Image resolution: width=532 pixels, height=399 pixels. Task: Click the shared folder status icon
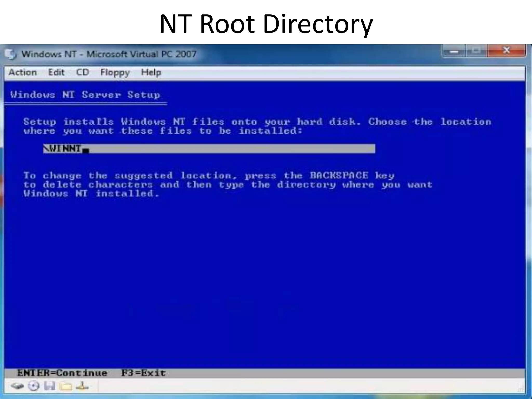coord(66,386)
